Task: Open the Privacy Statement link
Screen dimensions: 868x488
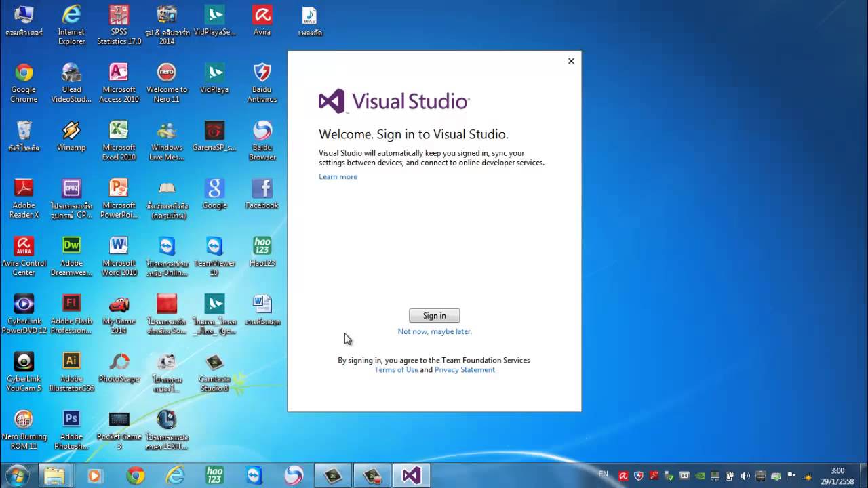Action: coord(465,369)
